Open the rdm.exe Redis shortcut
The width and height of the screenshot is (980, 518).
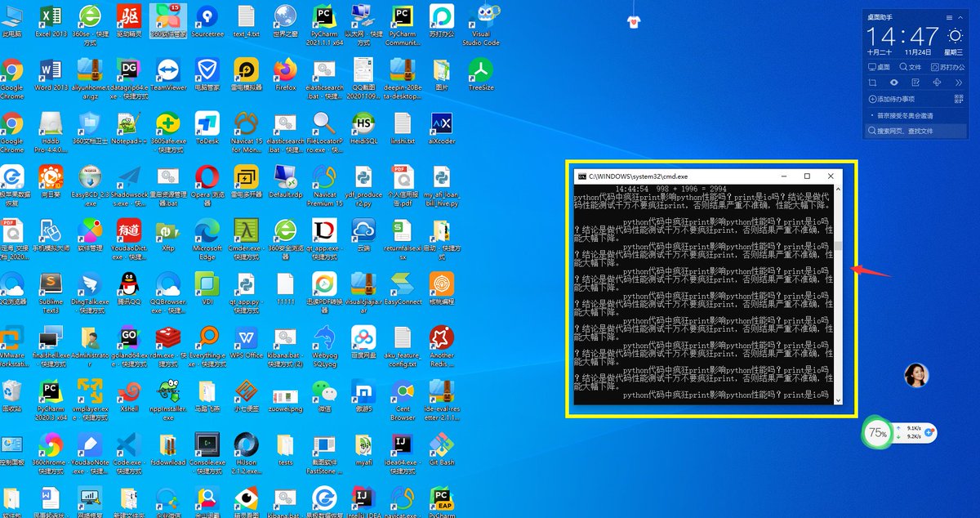point(168,346)
